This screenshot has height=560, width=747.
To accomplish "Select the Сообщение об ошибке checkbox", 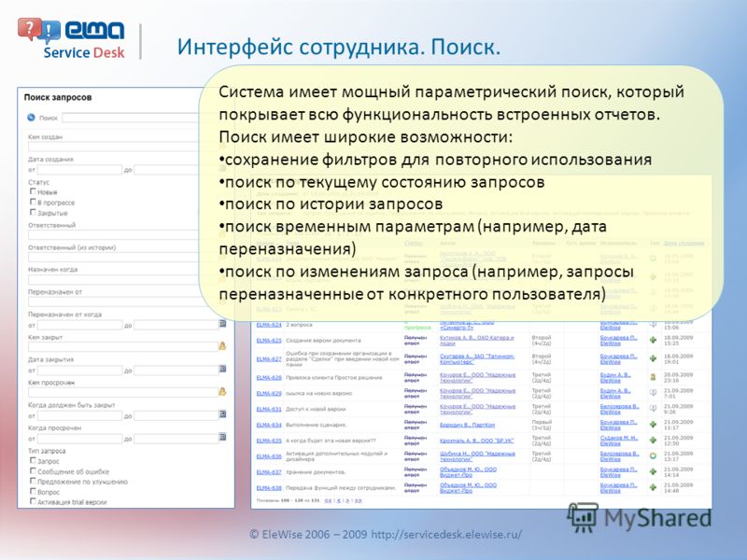I will 33,471.
